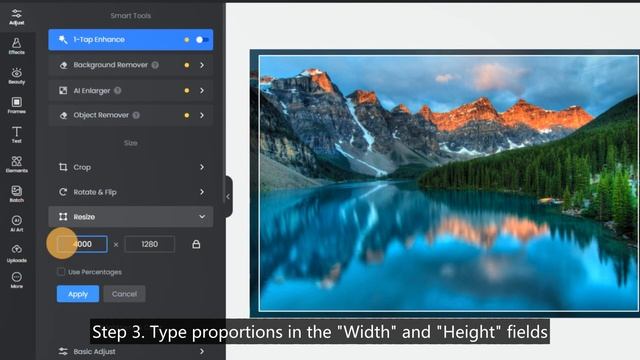This screenshot has width=640, height=360.
Task: Open the Adjust sidebar tab
Action: coord(17,17)
